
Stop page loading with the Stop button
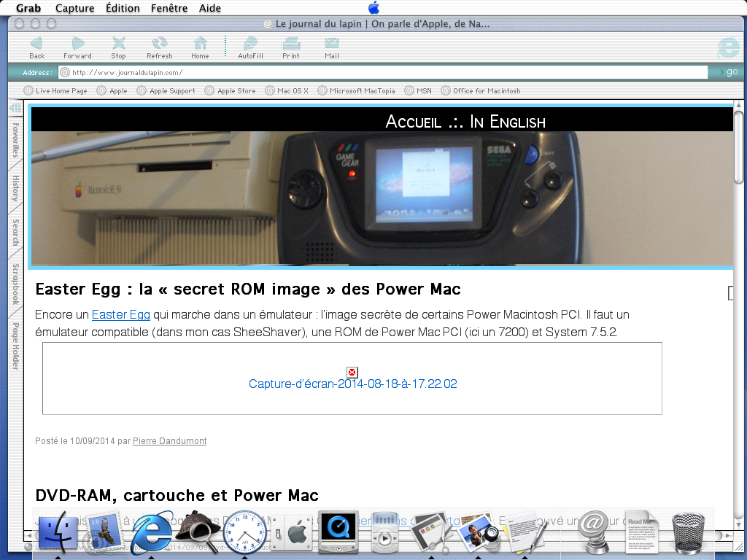(x=118, y=48)
